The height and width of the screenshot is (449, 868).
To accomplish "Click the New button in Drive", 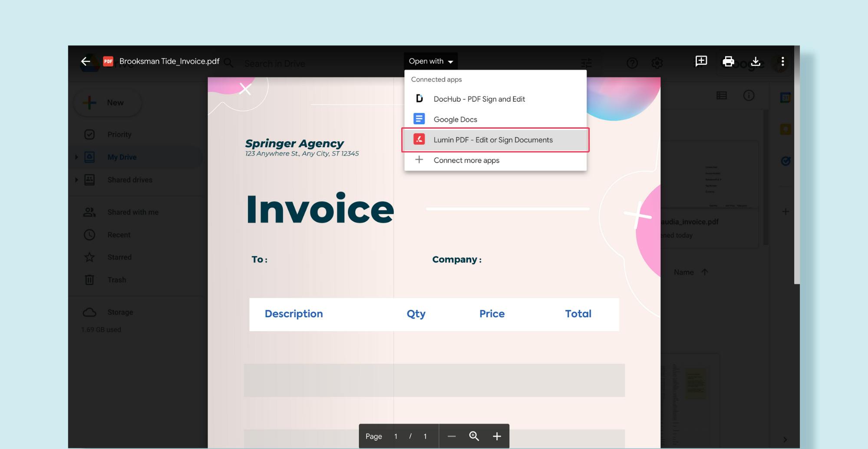I will point(108,103).
